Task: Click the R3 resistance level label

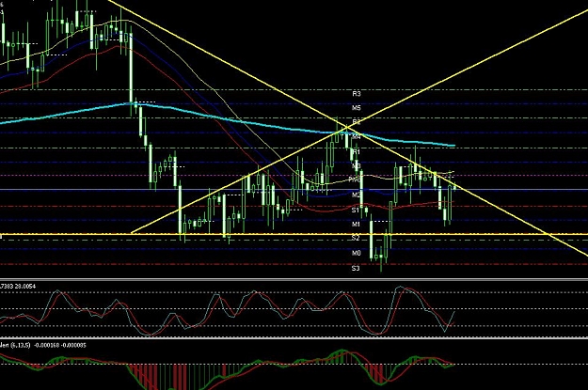Action: pyautogui.click(x=357, y=94)
